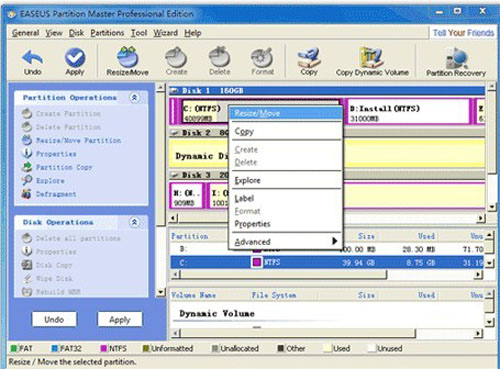500x369 pixels.
Task: Open the Tool menu
Action: click(139, 33)
